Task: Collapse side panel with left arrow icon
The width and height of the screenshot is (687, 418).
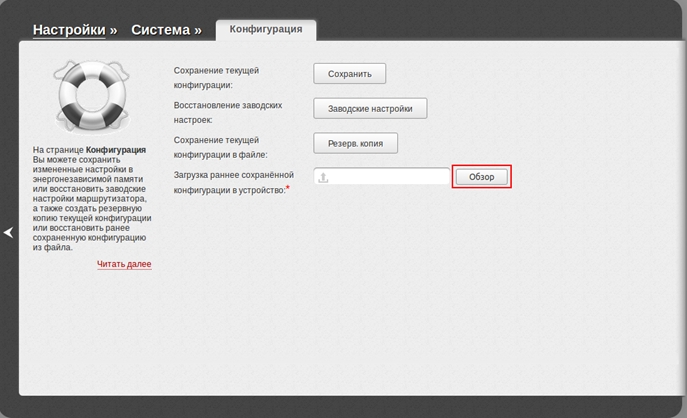Action: point(8,232)
